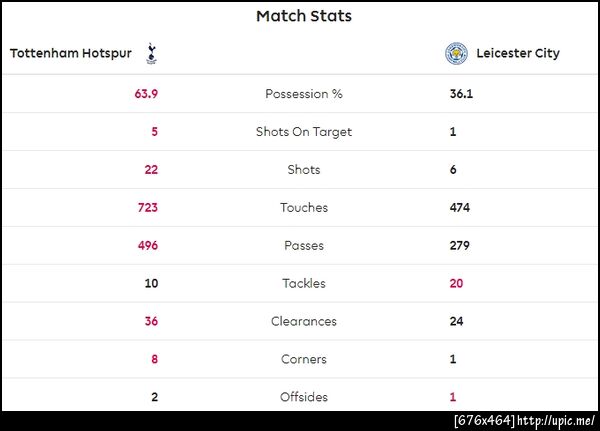Select Tottenham's 496 passes value
This screenshot has width=600, height=431.
point(148,246)
